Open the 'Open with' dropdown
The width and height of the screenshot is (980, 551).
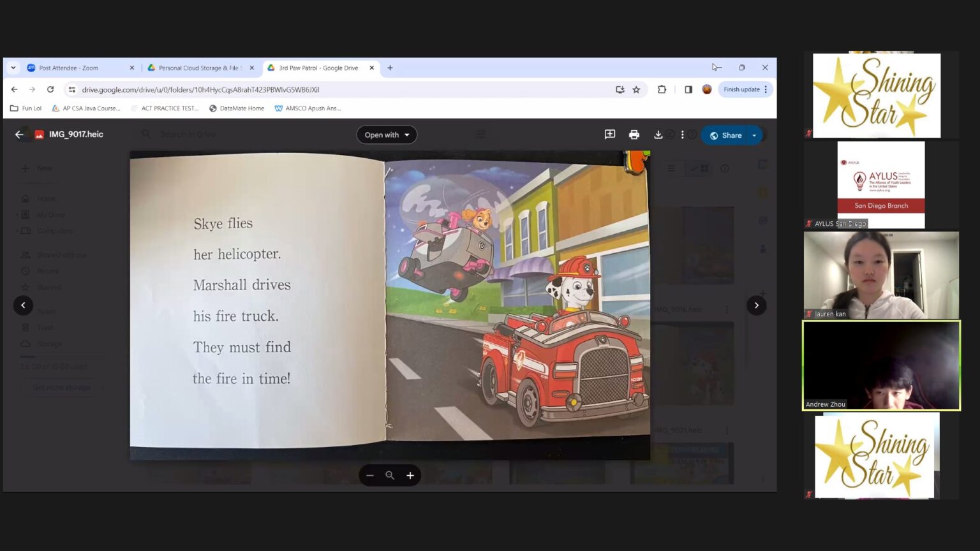(x=387, y=135)
